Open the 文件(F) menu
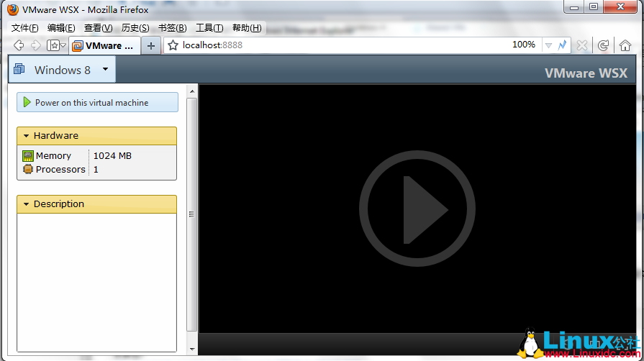644x361 pixels. (24, 28)
